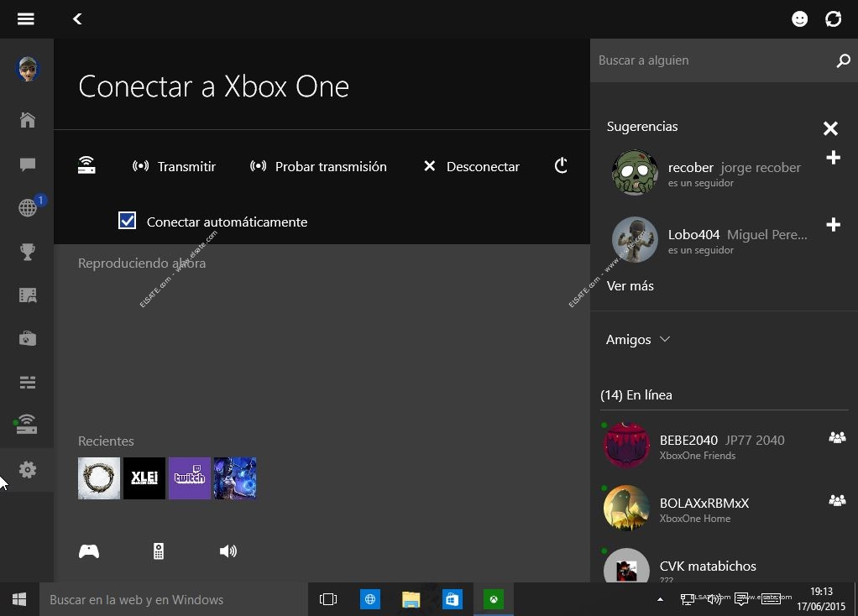
Task: Click Windows Start button
Action: point(19,599)
